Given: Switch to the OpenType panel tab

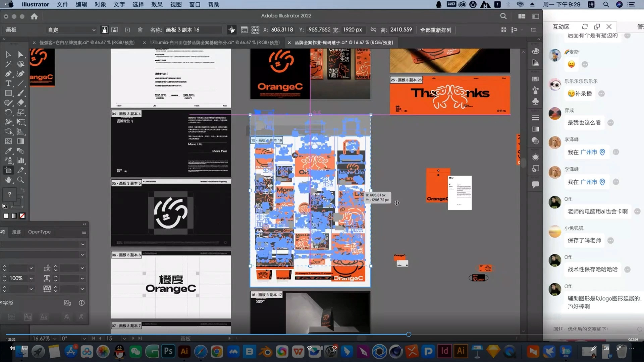Looking at the screenshot, I should pos(39,232).
